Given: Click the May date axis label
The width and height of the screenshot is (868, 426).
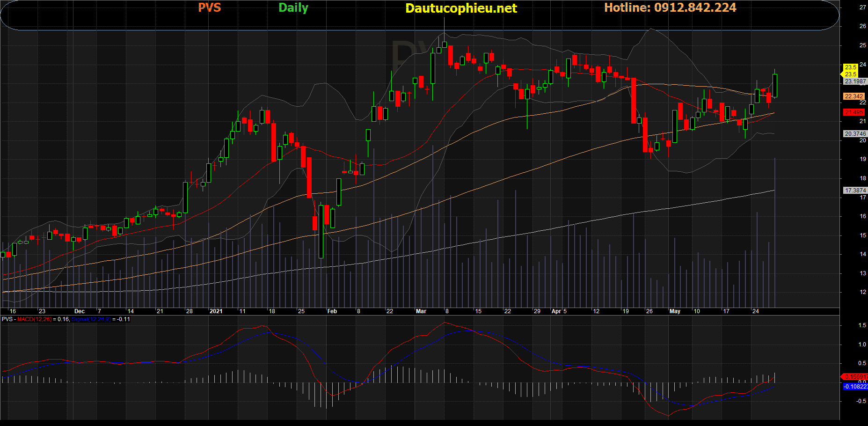Looking at the screenshot, I should tap(675, 311).
